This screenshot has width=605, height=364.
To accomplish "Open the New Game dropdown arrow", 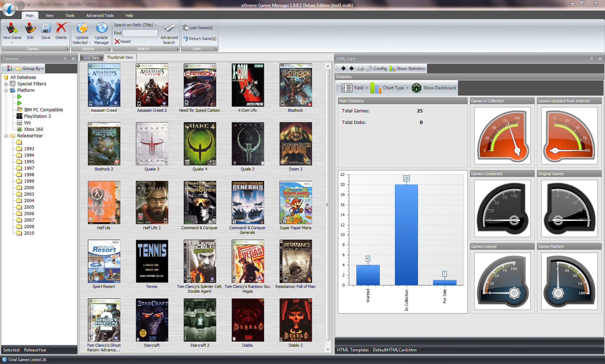I will click(12, 43).
